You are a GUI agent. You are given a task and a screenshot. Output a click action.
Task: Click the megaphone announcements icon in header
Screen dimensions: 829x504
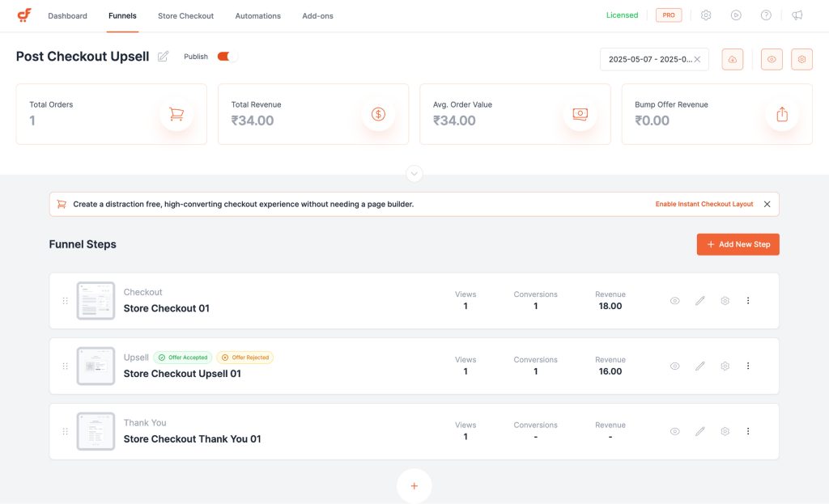tap(797, 15)
